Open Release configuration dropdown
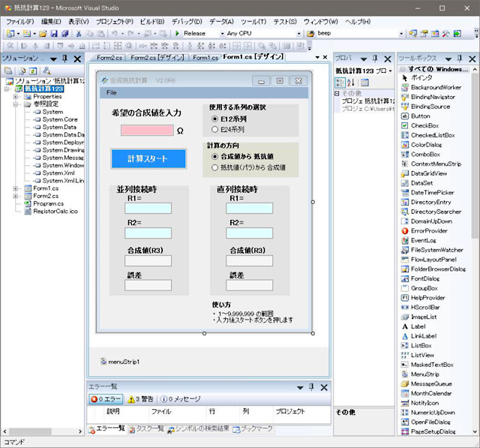 [x=222, y=34]
